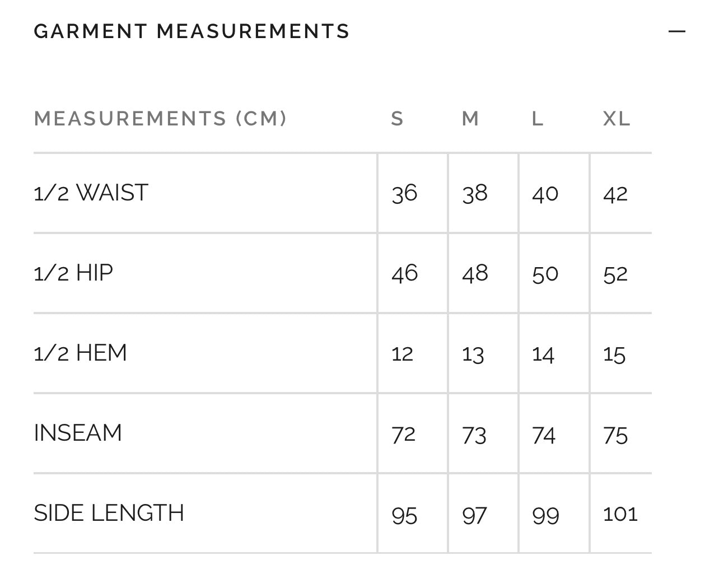The image size is (719, 588).
Task: Click the 1/2 Hip row label
Action: (x=73, y=273)
